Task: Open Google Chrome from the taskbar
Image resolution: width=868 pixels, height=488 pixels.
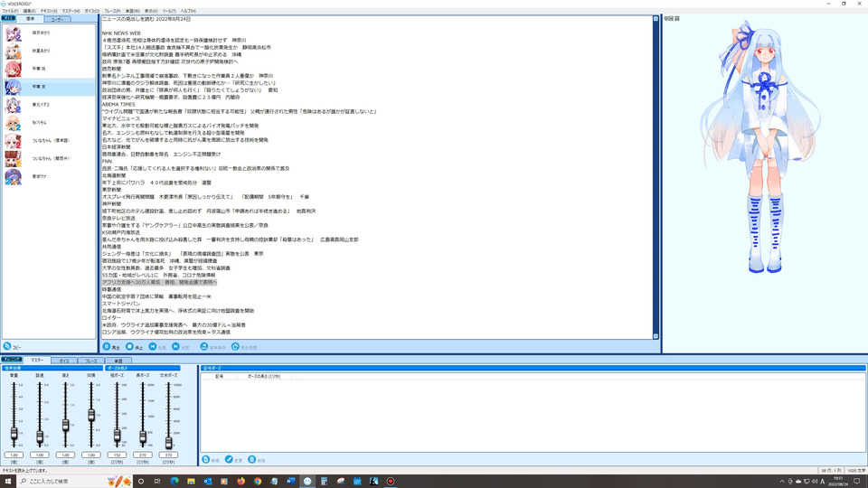Action: point(258,482)
